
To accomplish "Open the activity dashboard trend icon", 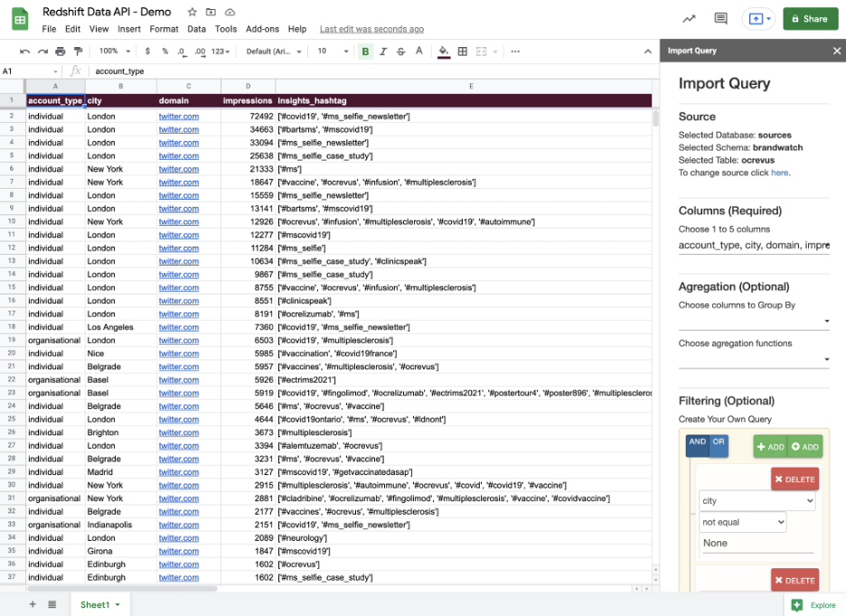I will (689, 19).
